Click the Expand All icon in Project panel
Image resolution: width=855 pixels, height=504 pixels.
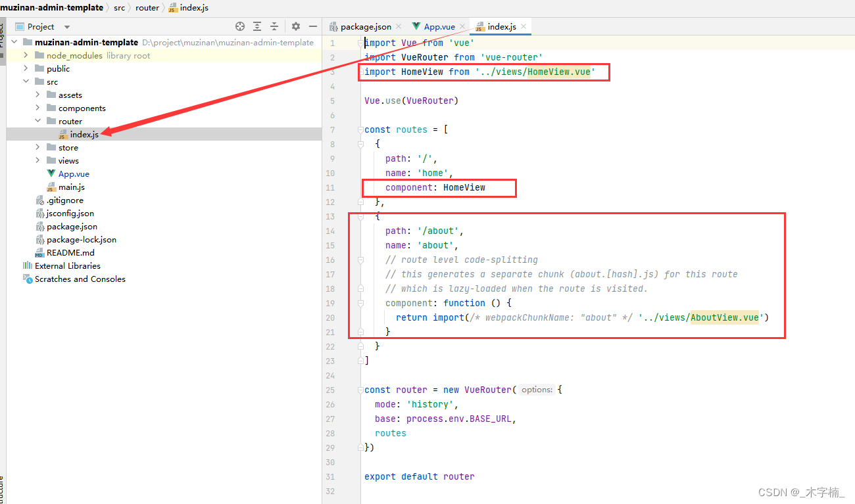[257, 27]
